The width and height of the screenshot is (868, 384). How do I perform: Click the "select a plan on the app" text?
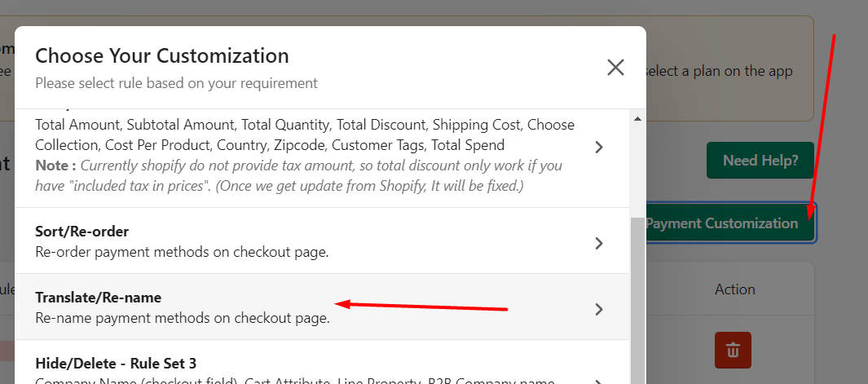(718, 71)
